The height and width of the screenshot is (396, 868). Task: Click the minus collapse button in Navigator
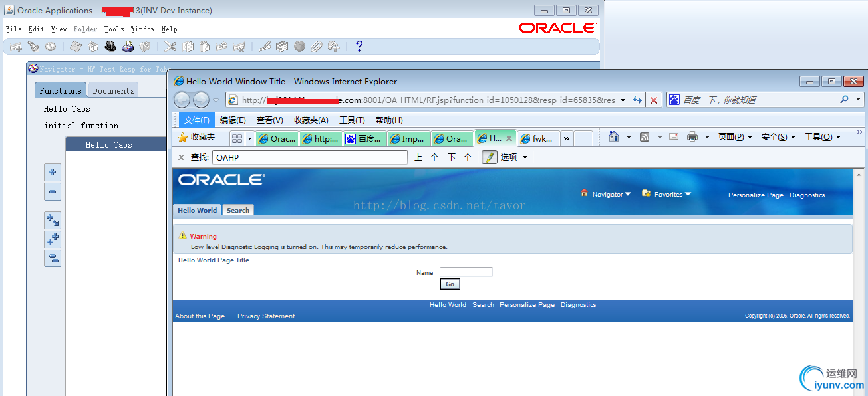(53, 192)
